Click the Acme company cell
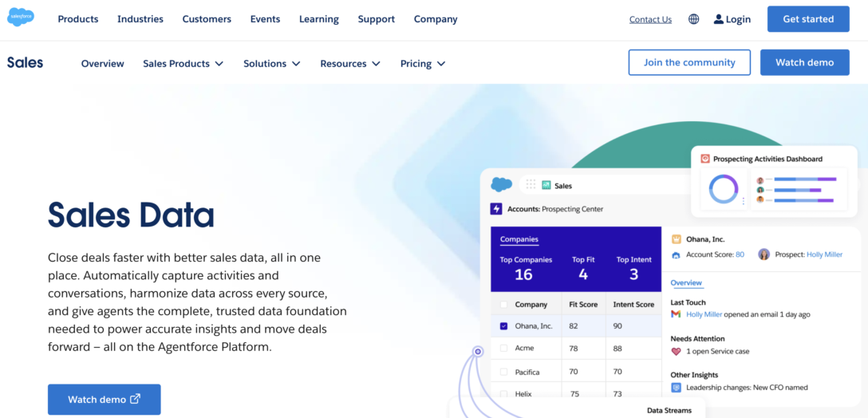The width and height of the screenshot is (868, 418). click(x=524, y=349)
